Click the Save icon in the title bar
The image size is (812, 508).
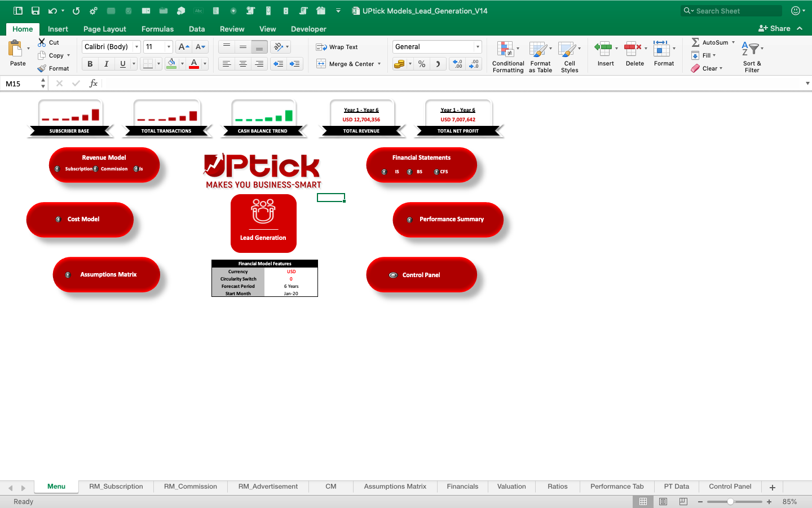(36, 11)
